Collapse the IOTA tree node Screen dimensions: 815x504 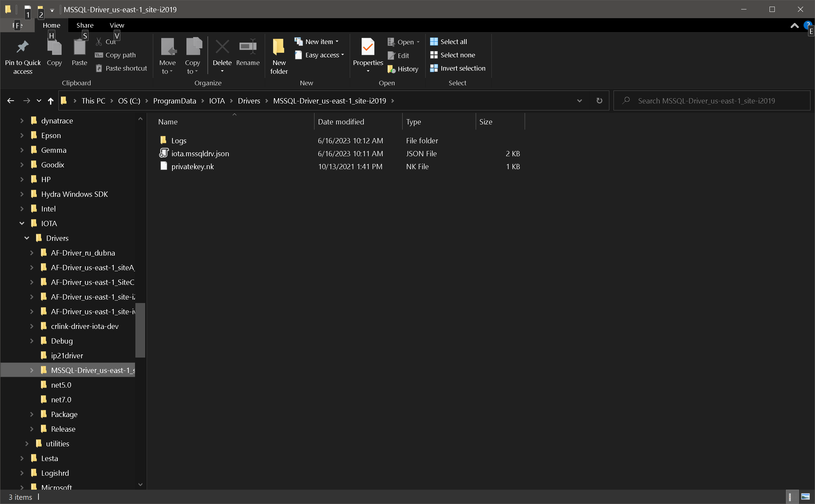click(22, 223)
